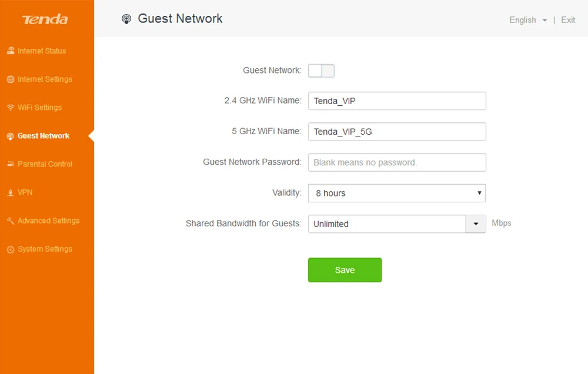
Task: Click the WiFi Settings signal icon
Action: click(11, 108)
